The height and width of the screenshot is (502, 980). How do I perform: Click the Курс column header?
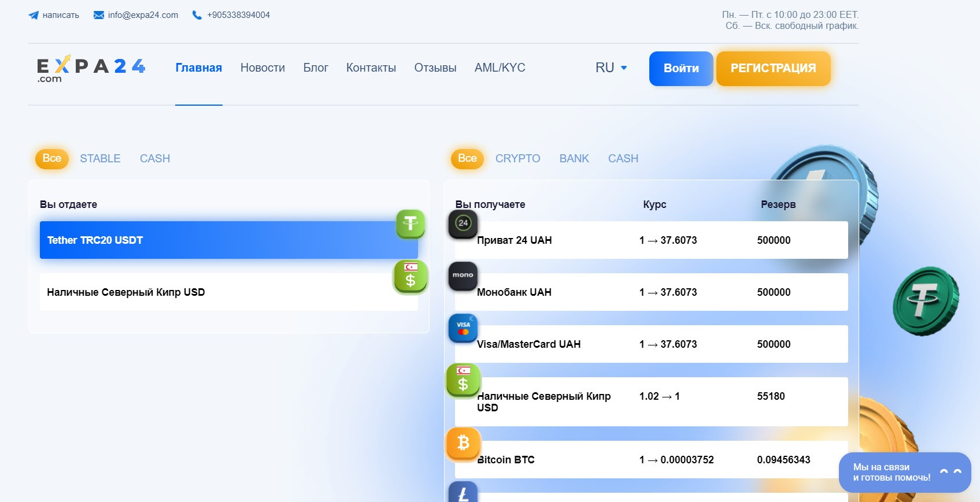654,204
